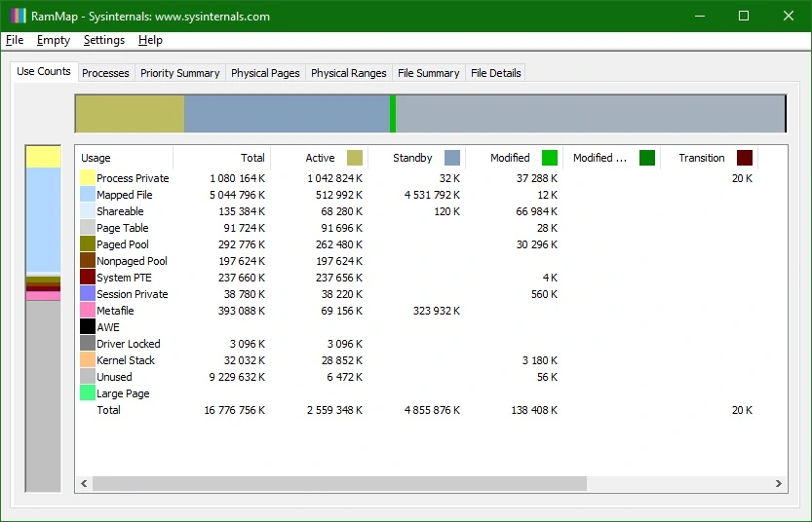Click the Paged Pool row label
Image resolution: width=812 pixels, height=522 pixels.
tap(123, 244)
